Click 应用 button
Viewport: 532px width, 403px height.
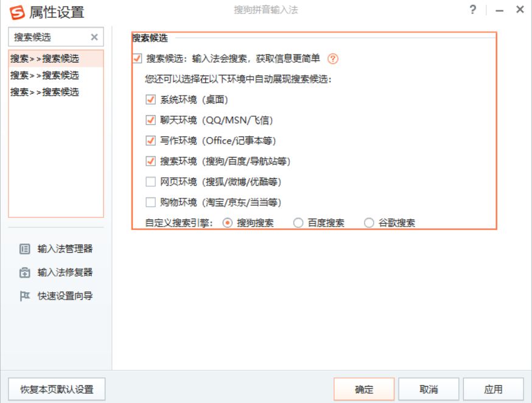pos(493,389)
